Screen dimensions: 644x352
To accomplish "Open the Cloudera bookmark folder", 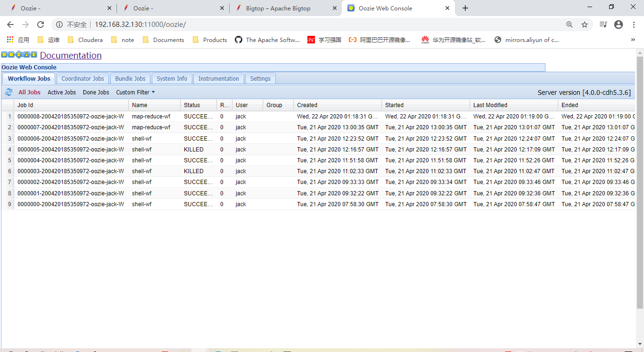I will tap(85, 40).
